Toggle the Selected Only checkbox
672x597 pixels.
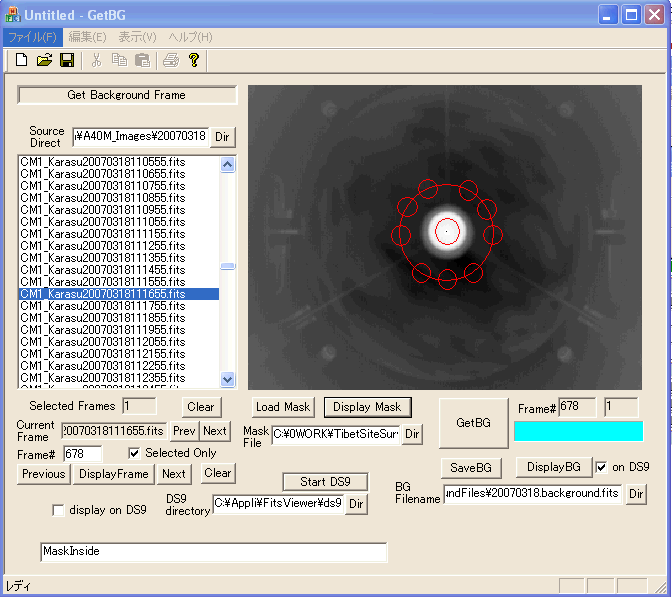point(135,454)
